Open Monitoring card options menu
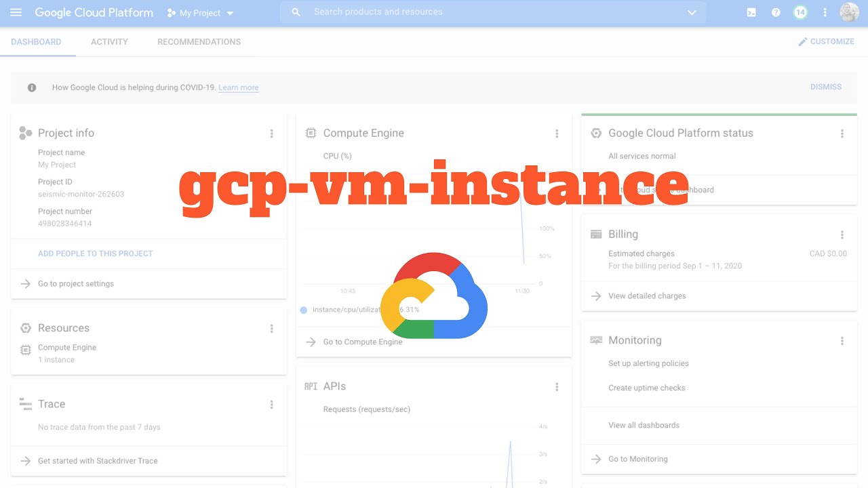This screenshot has height=488, width=868. coord(842,341)
